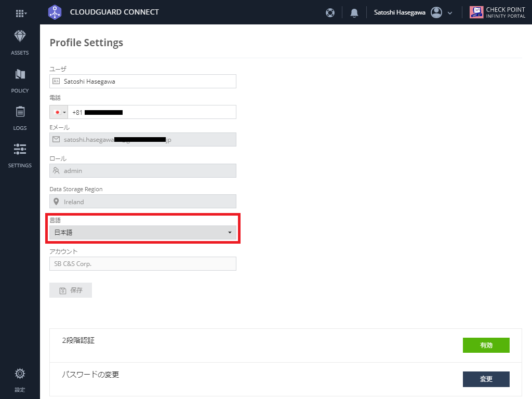This screenshot has height=399, width=532.
Task: Open the Logs section
Action: [20, 118]
